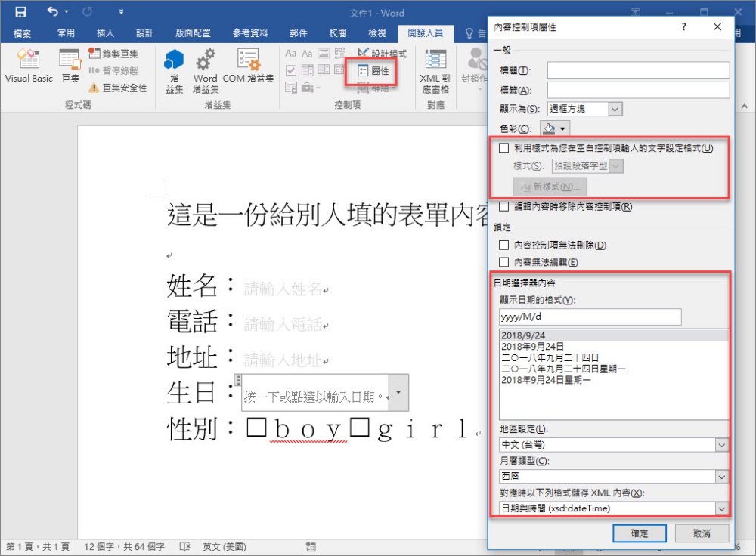Click the Tag (標籤) input field

click(x=638, y=90)
